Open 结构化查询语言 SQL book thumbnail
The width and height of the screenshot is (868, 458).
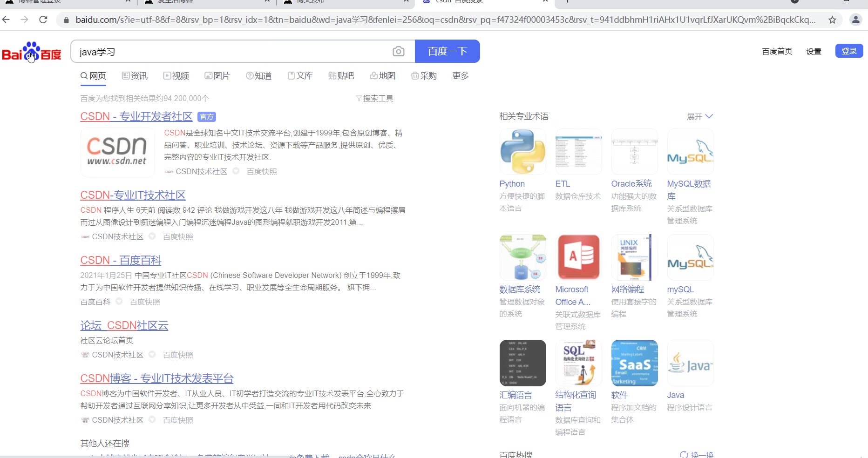coord(578,363)
